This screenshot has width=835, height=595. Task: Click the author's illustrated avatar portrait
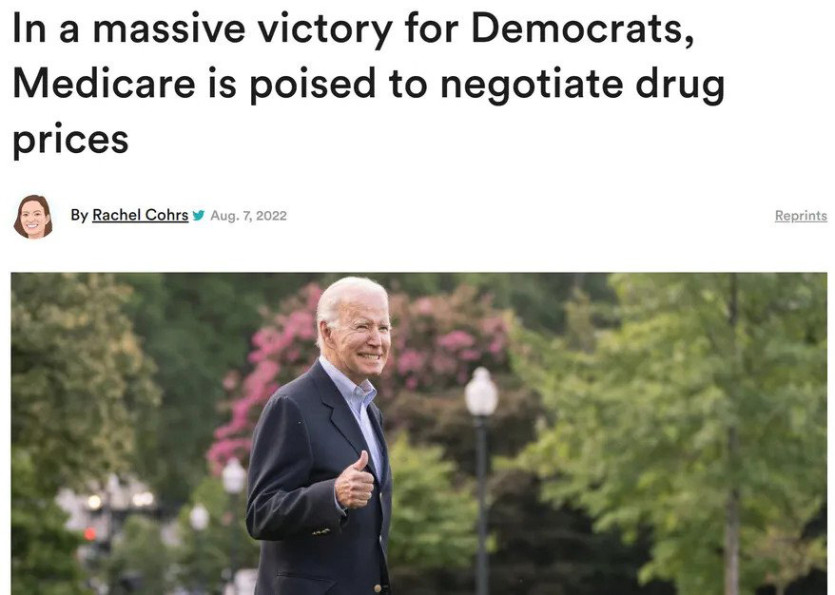(x=33, y=216)
